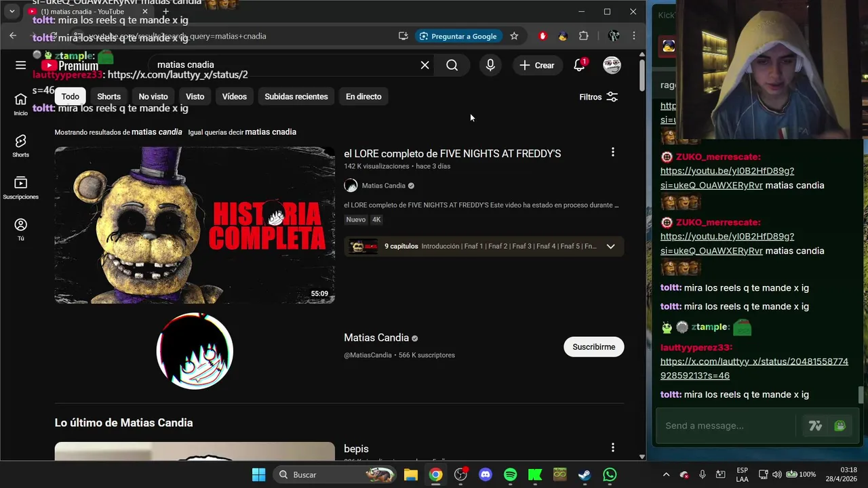The width and height of the screenshot is (868, 488).
Task: Open the Chrome three-dot menu
Action: 633,36
